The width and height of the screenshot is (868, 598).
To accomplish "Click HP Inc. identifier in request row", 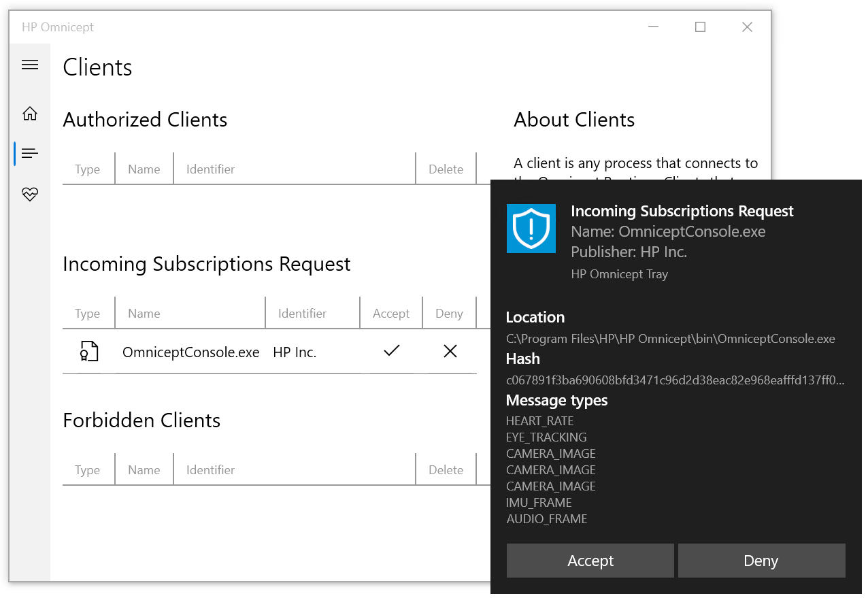I will (295, 352).
